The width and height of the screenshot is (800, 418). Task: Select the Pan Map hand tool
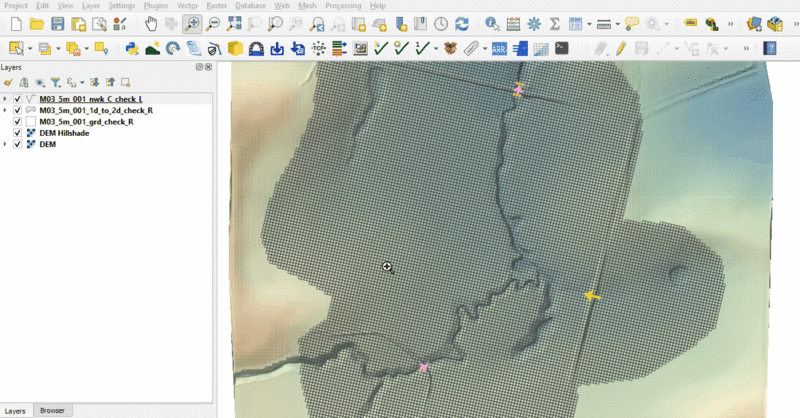(x=150, y=23)
